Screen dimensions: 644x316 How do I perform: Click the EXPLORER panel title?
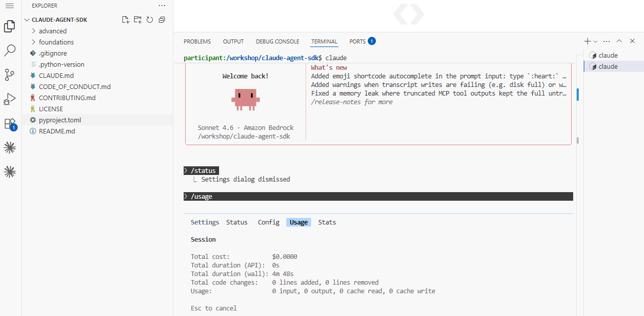coord(45,6)
